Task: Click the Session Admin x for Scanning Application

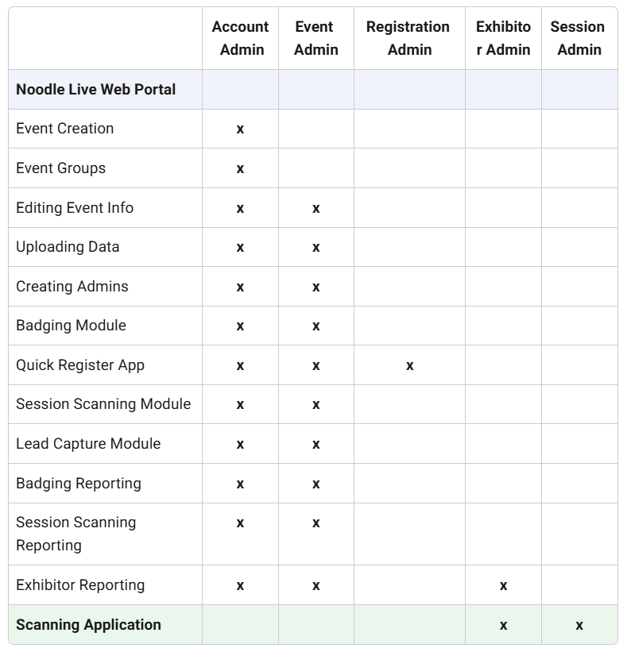Action: click(x=579, y=626)
